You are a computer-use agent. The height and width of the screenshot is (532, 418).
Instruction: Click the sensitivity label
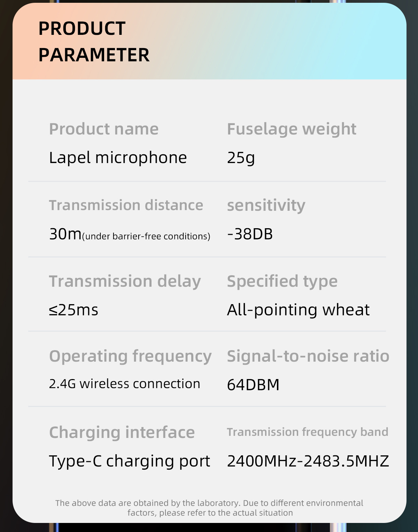pos(266,205)
